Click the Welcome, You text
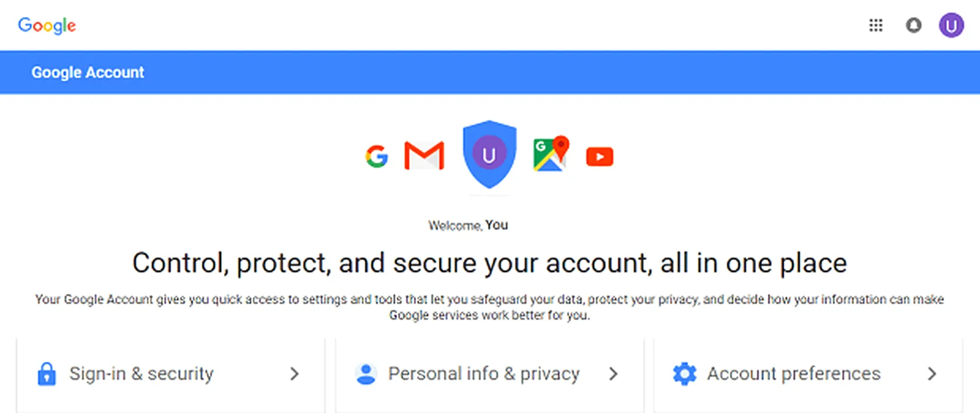980x413 pixels. (x=468, y=225)
